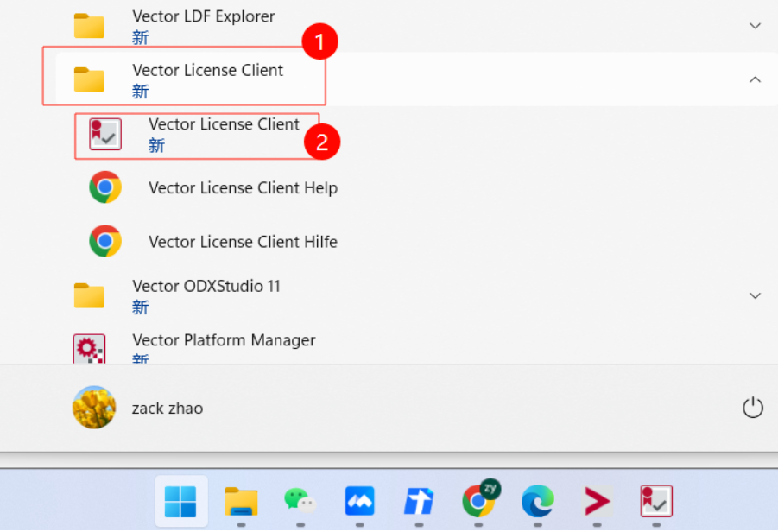Screen dimensions: 778x532
Task: Click the Vector ODXStudio 11 label
Action: (x=206, y=287)
